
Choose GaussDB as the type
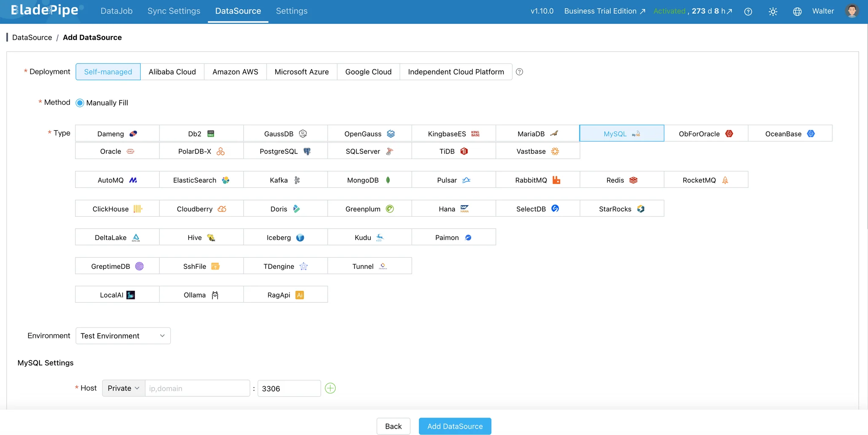tap(285, 134)
